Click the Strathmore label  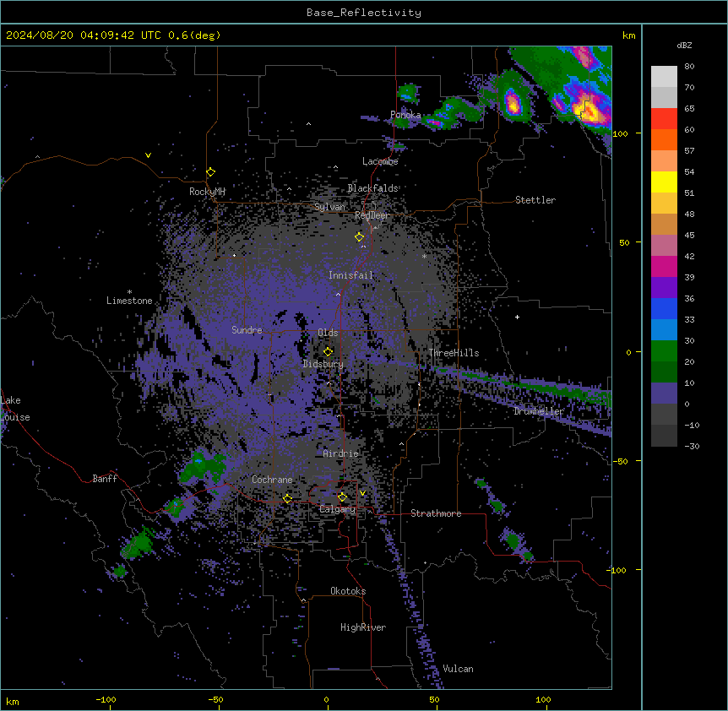point(436,513)
